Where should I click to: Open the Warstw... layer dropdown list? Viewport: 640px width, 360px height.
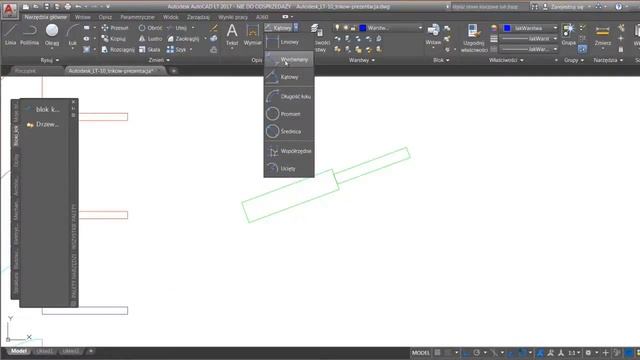(420, 28)
